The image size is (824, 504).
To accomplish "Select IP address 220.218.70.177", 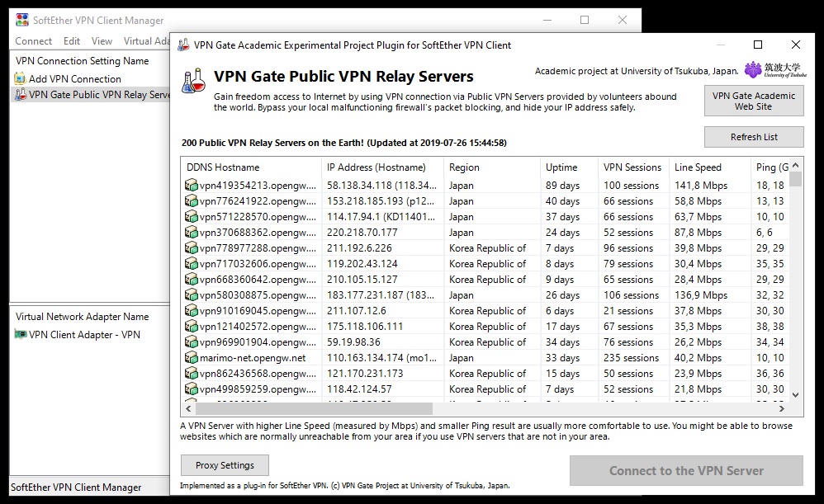I will coord(362,232).
